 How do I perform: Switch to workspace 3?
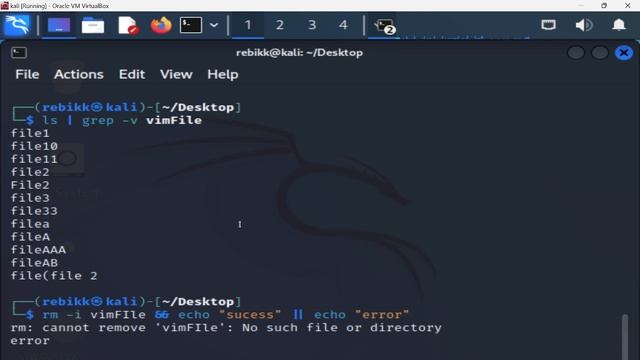[x=312, y=25]
